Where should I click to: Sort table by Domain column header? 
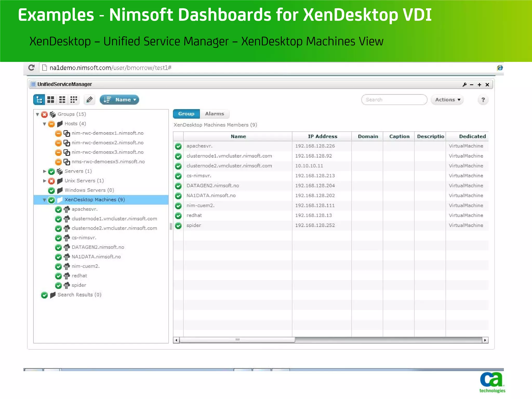click(368, 136)
